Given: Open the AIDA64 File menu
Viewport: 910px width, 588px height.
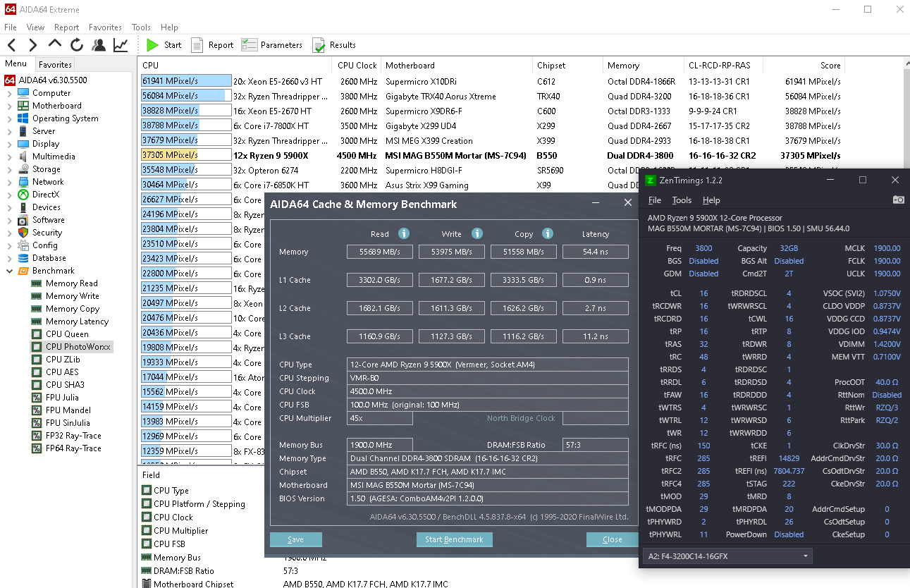Looking at the screenshot, I should pos(11,27).
